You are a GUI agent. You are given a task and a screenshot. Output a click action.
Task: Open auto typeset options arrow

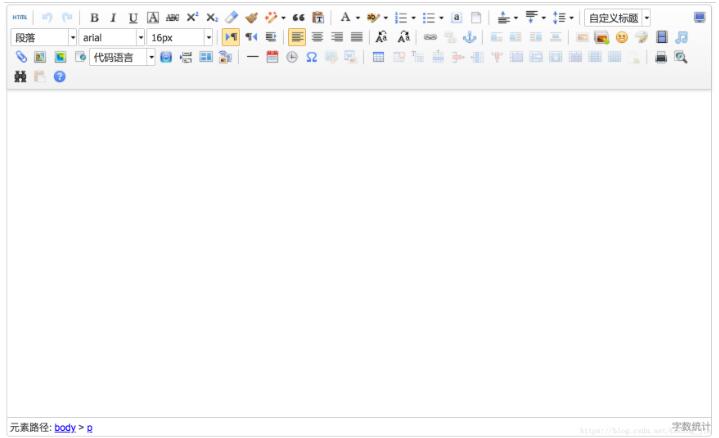point(283,18)
